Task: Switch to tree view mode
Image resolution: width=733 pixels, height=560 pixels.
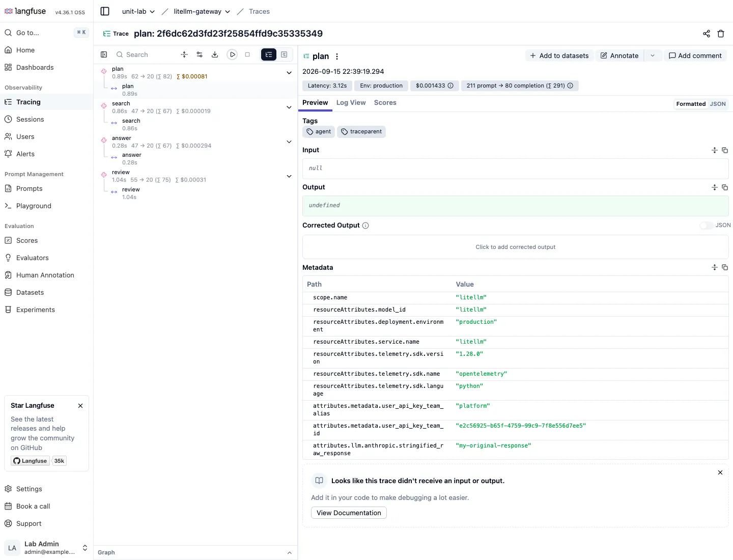Action: coord(269,54)
